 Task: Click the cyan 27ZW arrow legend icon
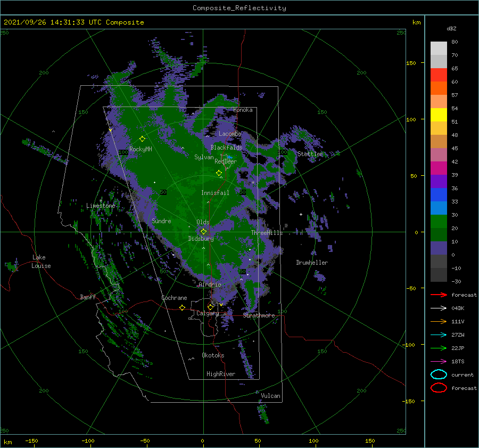click(x=439, y=335)
